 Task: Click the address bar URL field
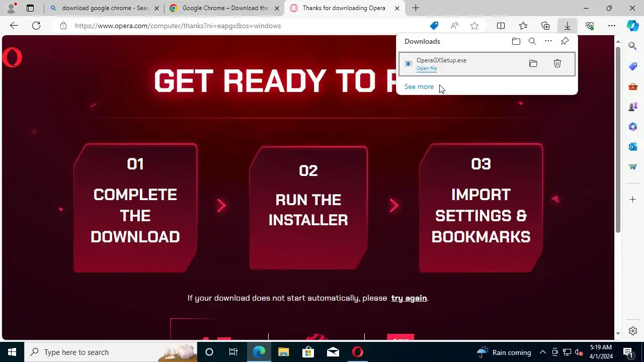tap(247, 26)
